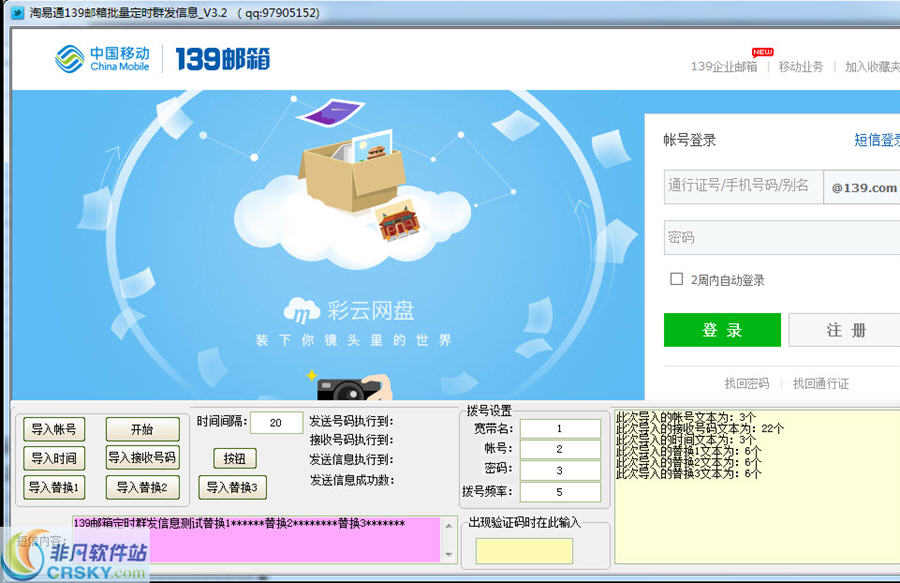
Task: Open the 139企业邮箱 link
Action: click(x=724, y=67)
